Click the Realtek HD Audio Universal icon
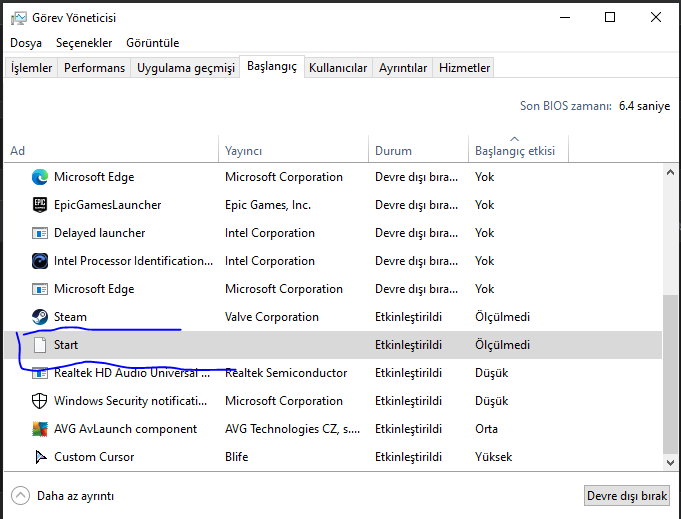 (40, 373)
